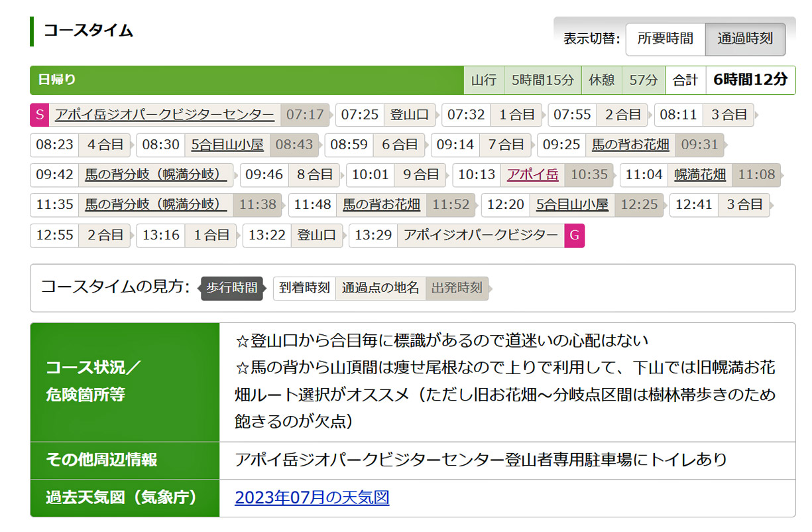Open アポイ岳ジオパークビジターセンター start link
The width and height of the screenshot is (812, 532).
point(164,115)
